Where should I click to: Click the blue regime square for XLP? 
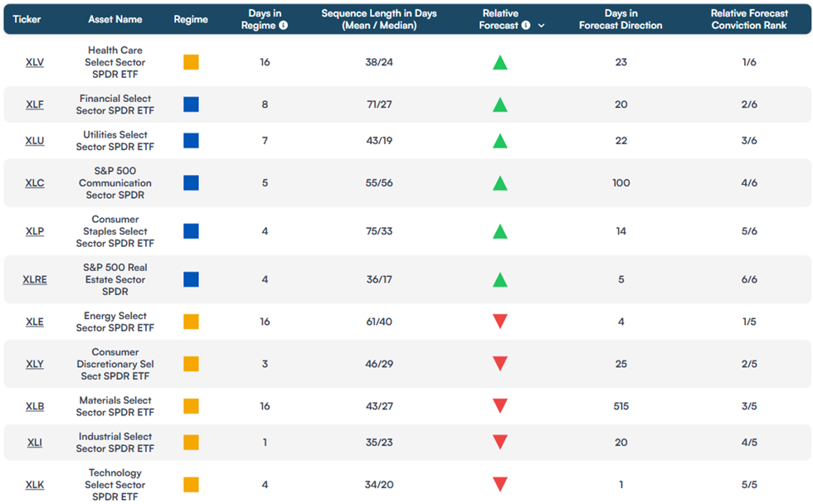[191, 231]
